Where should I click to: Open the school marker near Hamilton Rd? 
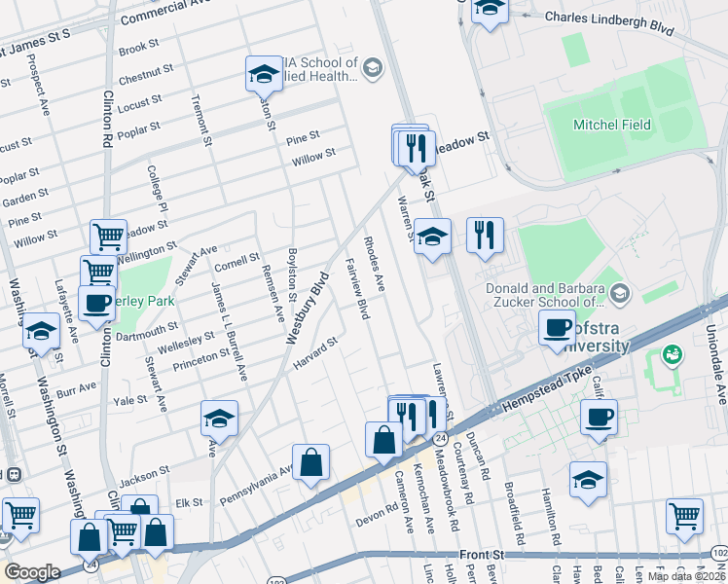click(588, 481)
